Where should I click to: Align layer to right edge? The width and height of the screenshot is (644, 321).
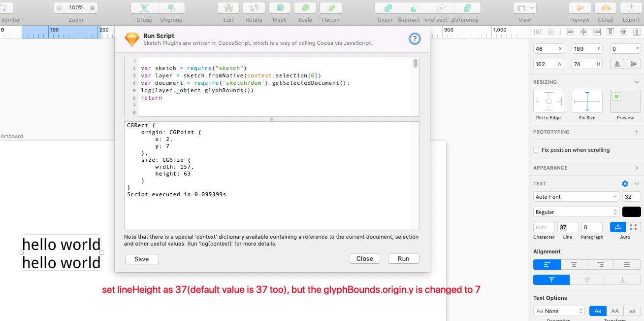[x=597, y=32]
